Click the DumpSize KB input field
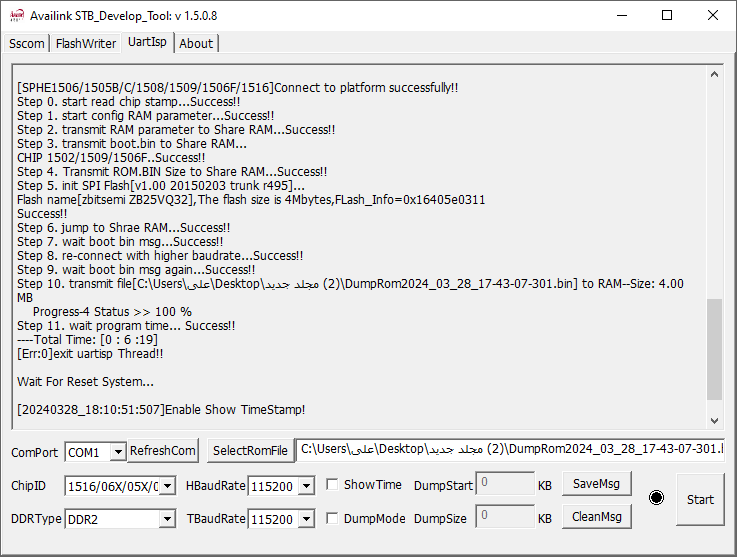 [505, 516]
